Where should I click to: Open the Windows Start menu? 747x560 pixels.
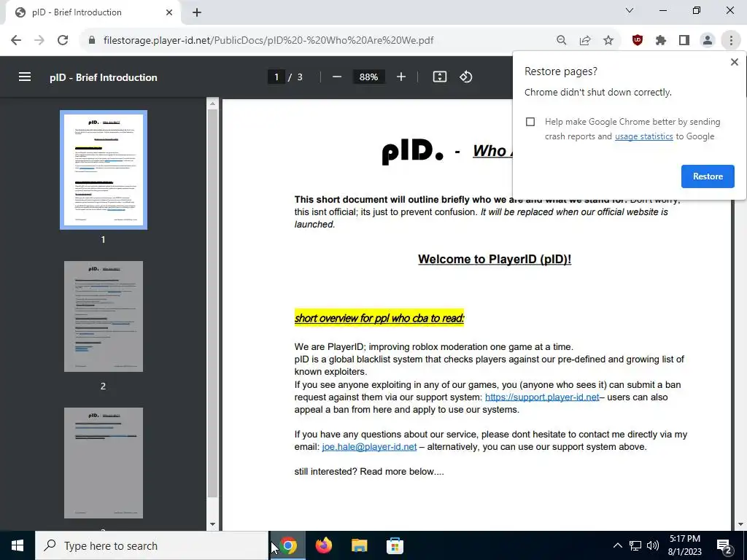click(18, 545)
